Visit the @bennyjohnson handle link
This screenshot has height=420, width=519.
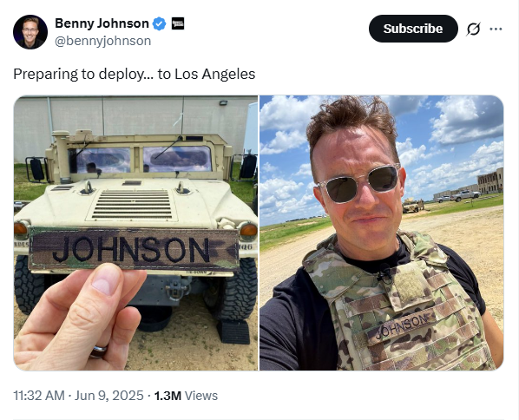click(102, 41)
